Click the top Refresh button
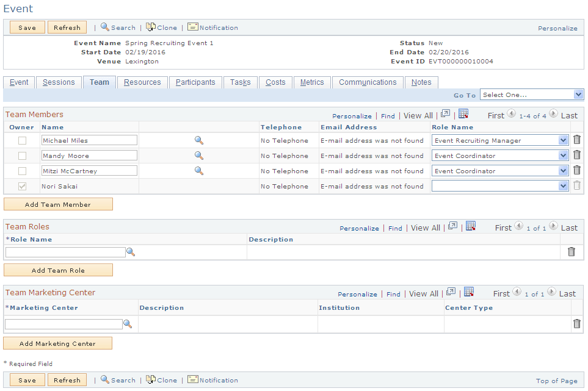The width and height of the screenshot is (588, 391). (x=67, y=27)
